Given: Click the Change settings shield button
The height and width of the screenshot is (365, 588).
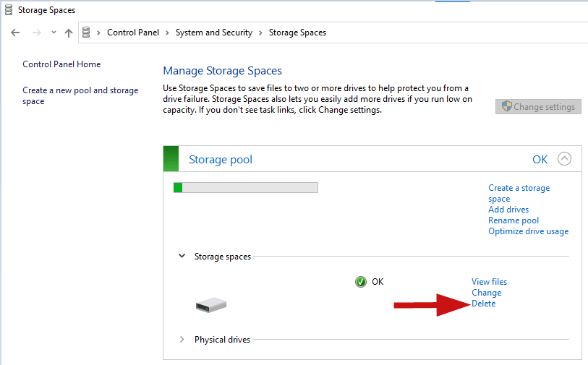Looking at the screenshot, I should [538, 107].
